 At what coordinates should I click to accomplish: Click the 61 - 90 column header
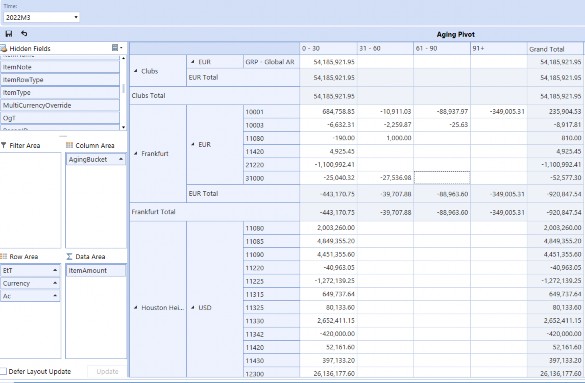[x=442, y=48]
